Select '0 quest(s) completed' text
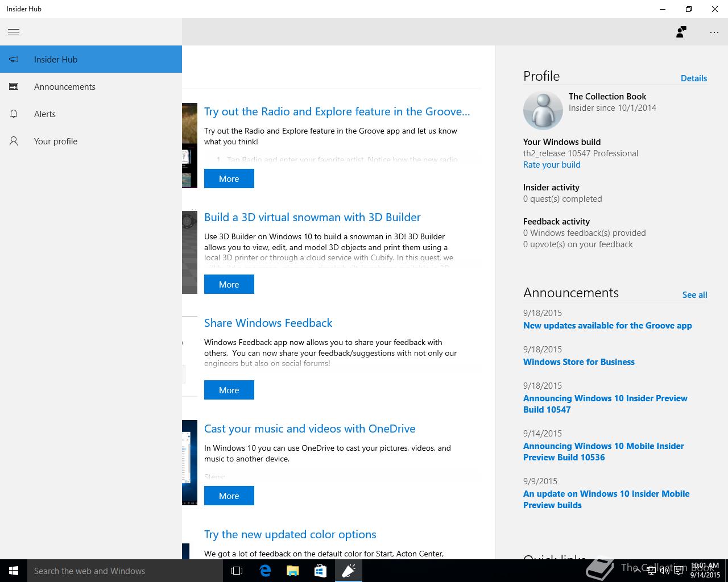728x582 pixels. pos(562,199)
